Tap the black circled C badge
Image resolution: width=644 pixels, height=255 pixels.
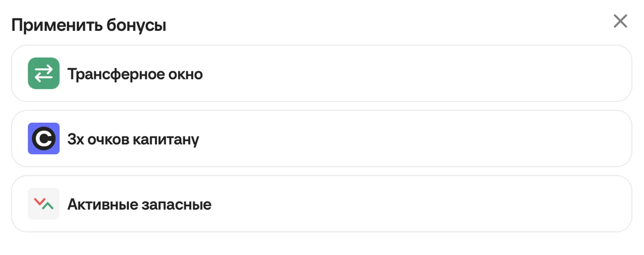coord(44,139)
